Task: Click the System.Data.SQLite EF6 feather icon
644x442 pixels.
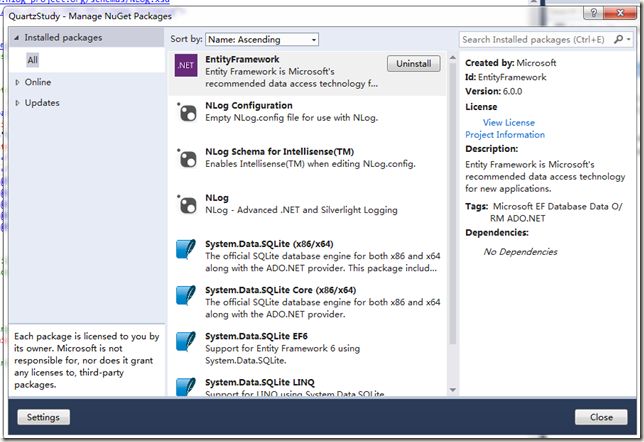Action: (x=186, y=341)
